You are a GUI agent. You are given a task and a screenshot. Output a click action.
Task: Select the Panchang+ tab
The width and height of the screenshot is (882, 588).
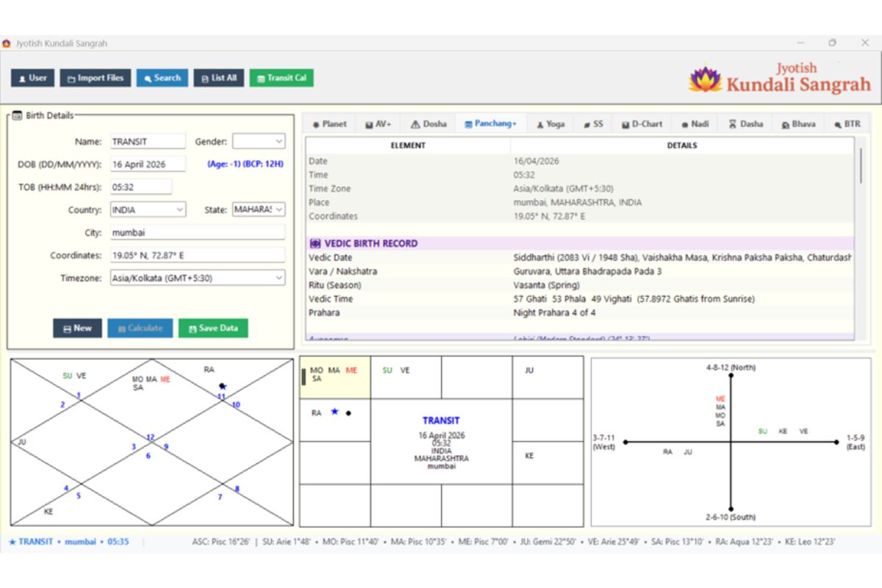(491, 123)
